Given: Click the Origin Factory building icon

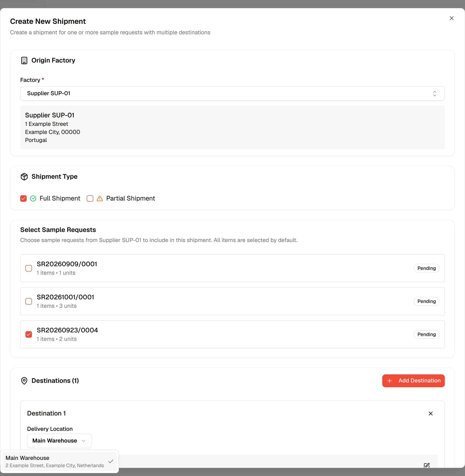Looking at the screenshot, I should tap(24, 60).
